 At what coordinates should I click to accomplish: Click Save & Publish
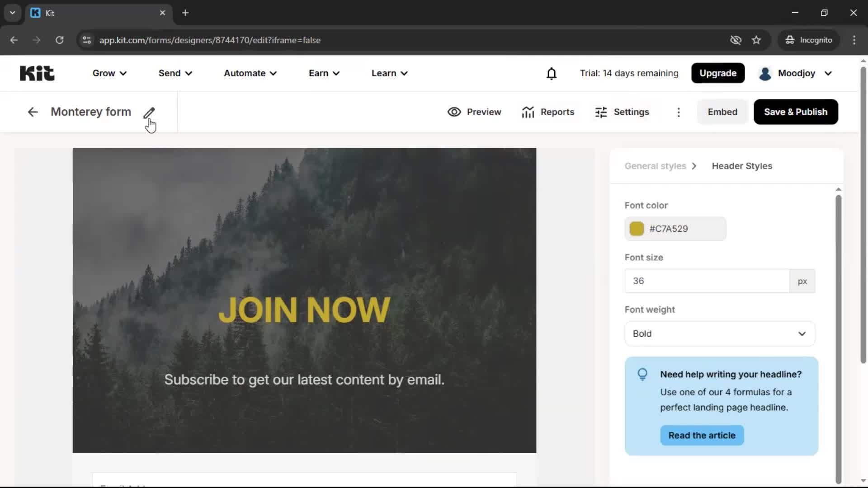pyautogui.click(x=796, y=112)
